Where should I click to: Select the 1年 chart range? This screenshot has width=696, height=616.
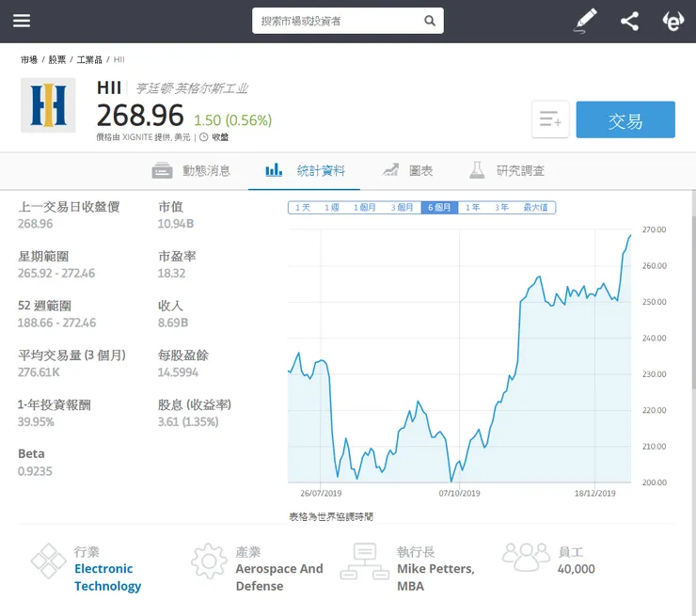point(472,207)
